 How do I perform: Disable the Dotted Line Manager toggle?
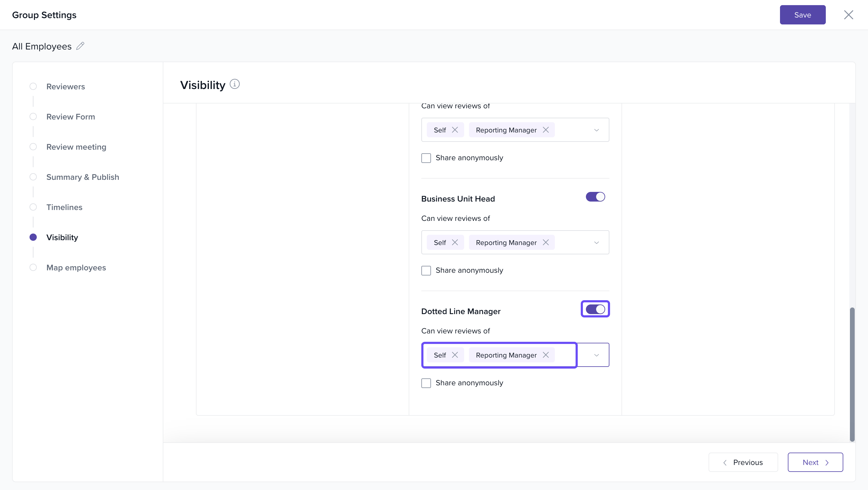[x=595, y=309]
